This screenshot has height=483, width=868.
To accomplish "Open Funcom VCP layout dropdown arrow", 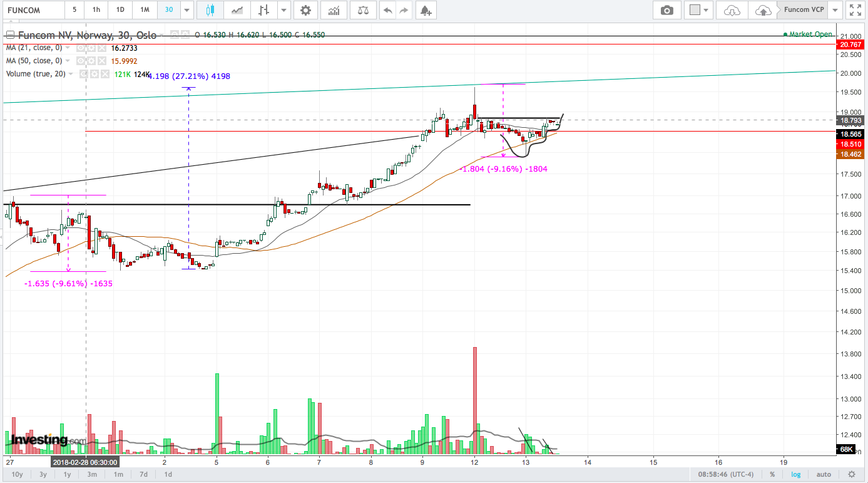I will (835, 10).
